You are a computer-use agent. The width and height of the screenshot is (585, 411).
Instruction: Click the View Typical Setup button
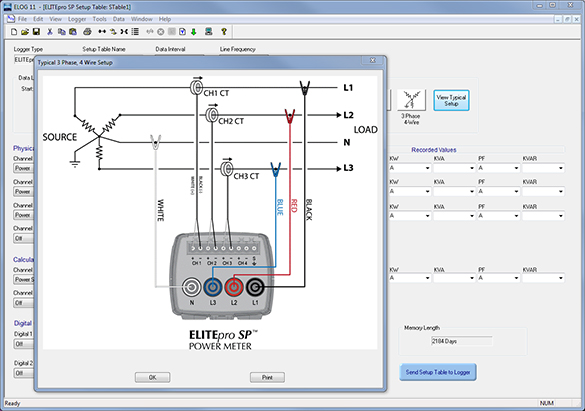[451, 100]
